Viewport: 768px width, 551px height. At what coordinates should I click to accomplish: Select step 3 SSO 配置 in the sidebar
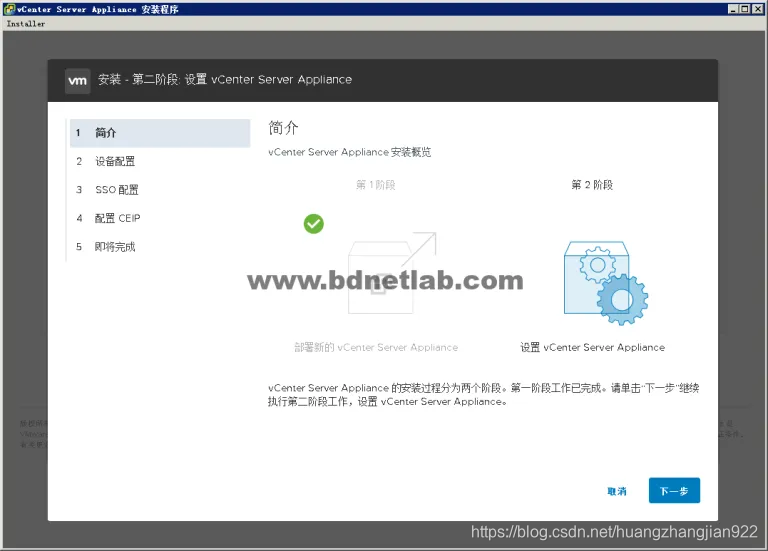tap(160, 190)
